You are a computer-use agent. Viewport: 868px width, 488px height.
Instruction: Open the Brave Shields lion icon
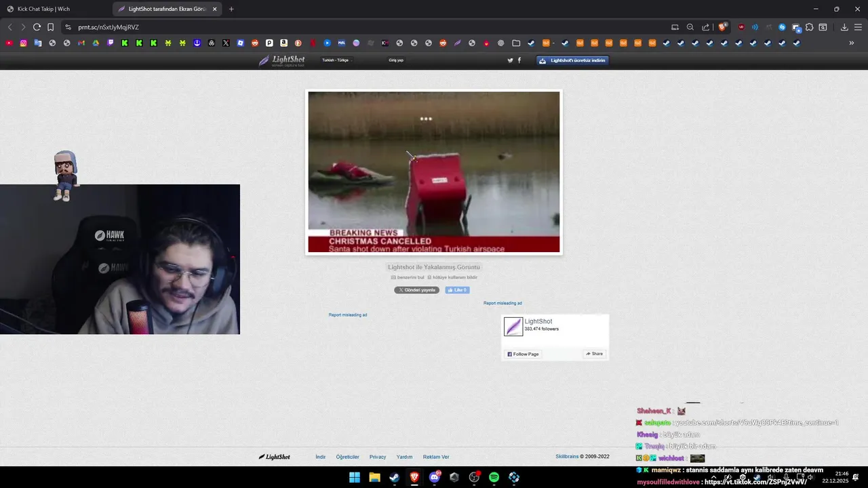pyautogui.click(x=722, y=27)
